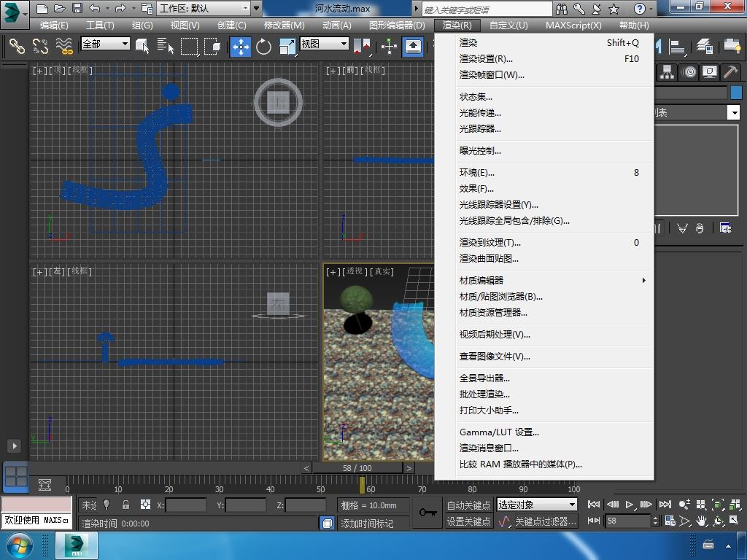Click the Open File folder icon
Viewport: 747px width, 560px height.
tap(60, 8)
